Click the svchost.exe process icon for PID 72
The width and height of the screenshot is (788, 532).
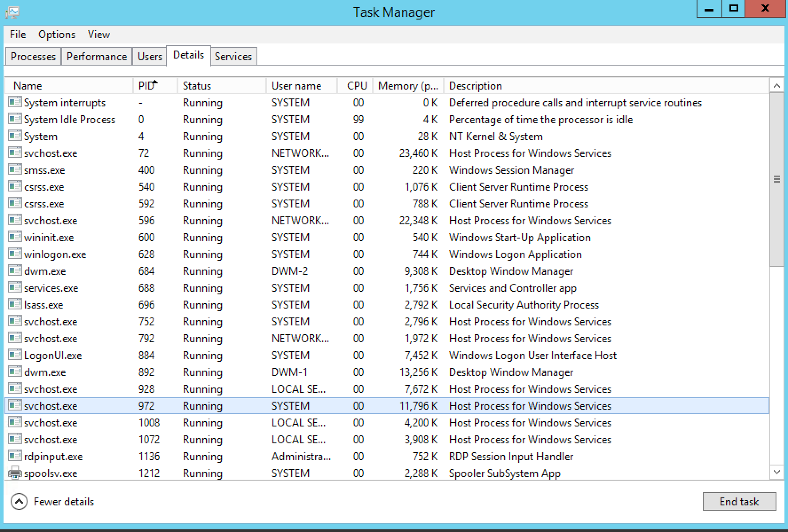pos(14,153)
